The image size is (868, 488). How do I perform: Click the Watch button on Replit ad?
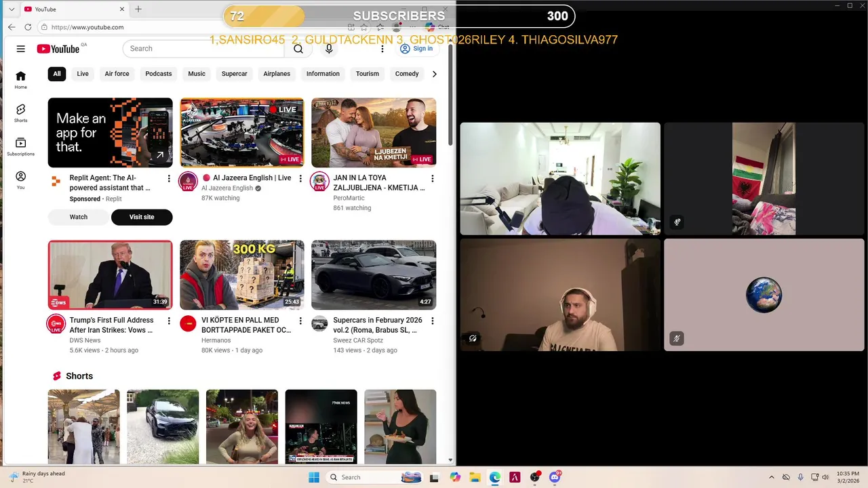[79, 217]
